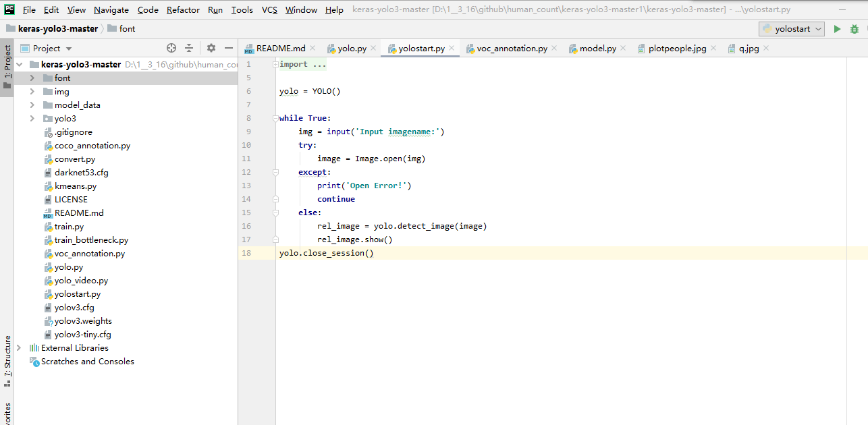Close the plotpeople.jpg tab
Image resolution: width=868 pixels, height=425 pixels.
coord(713,49)
